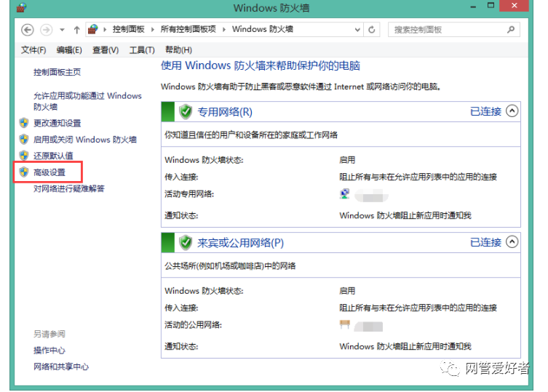
Task: Click active private network computer icon
Action: (x=345, y=194)
